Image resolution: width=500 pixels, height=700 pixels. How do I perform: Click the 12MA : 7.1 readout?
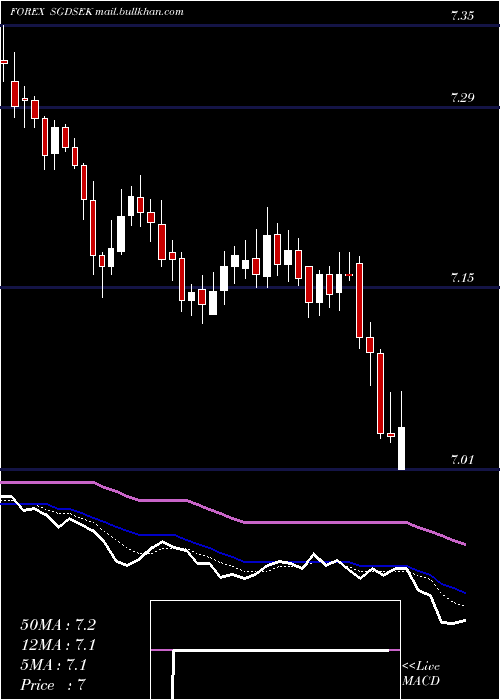click(x=58, y=645)
